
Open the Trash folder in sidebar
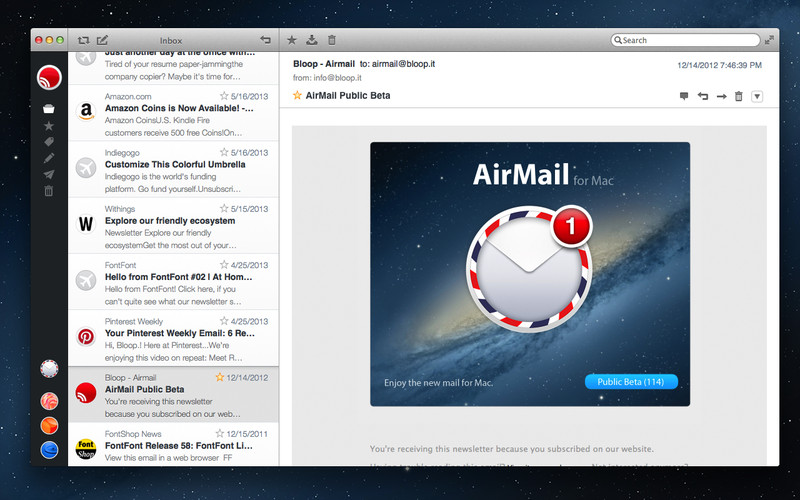click(x=49, y=190)
